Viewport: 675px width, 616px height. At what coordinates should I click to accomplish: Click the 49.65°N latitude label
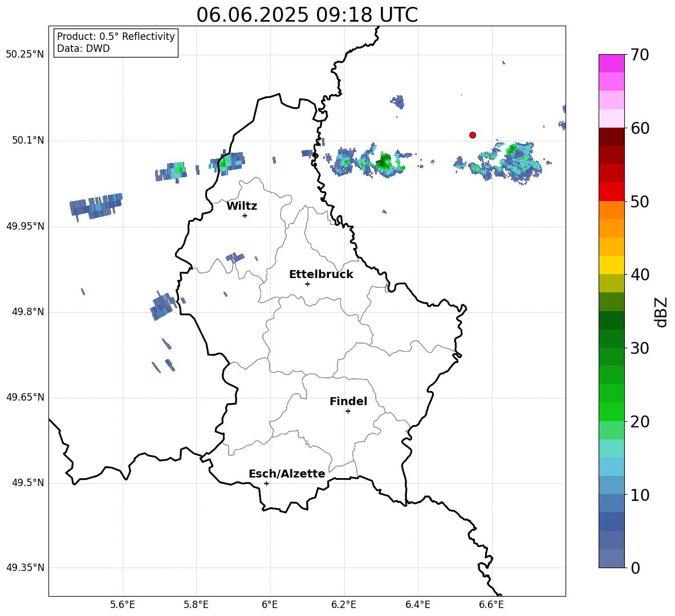point(25,397)
